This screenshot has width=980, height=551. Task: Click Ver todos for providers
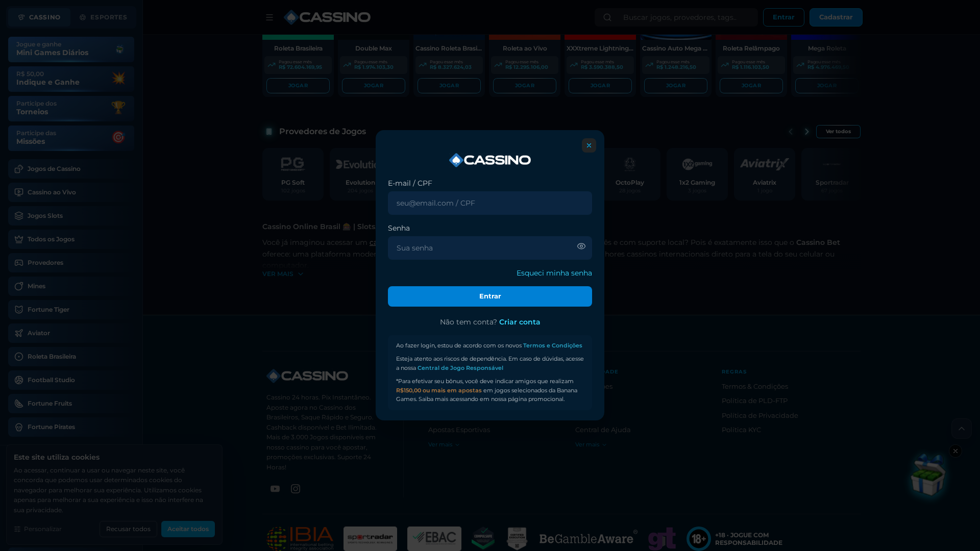tap(838, 132)
